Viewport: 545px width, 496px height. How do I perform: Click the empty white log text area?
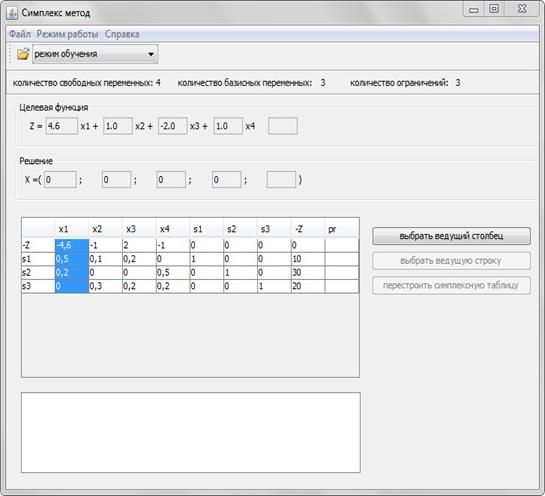click(190, 432)
